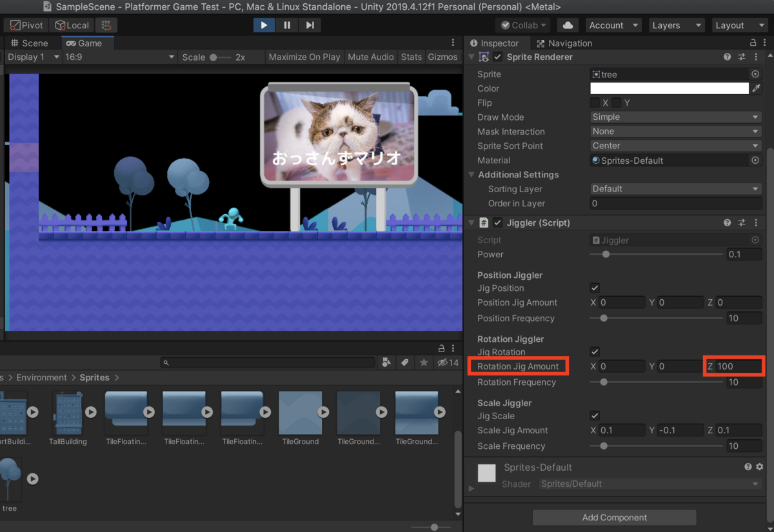Open the Layout dropdown
The height and width of the screenshot is (532, 774).
(739, 25)
